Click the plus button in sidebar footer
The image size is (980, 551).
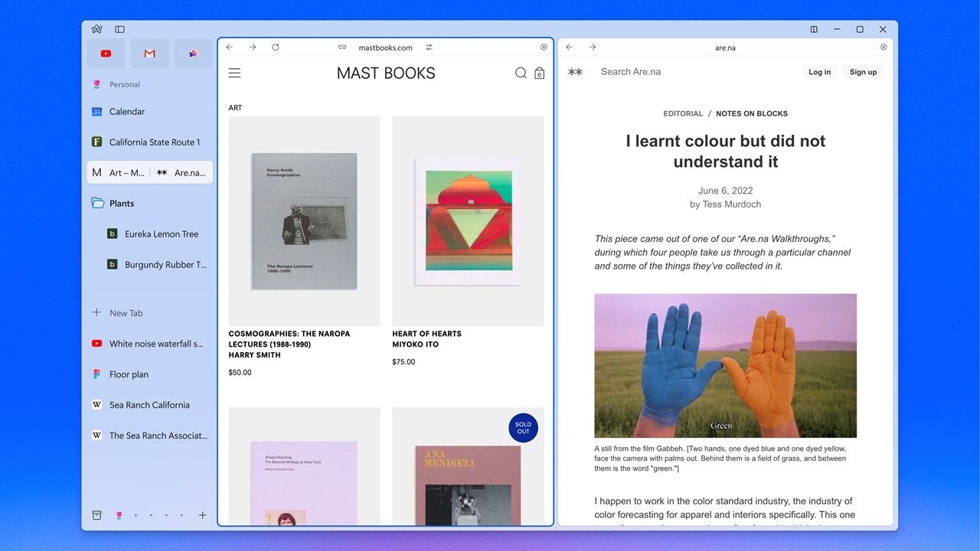pyautogui.click(x=202, y=515)
